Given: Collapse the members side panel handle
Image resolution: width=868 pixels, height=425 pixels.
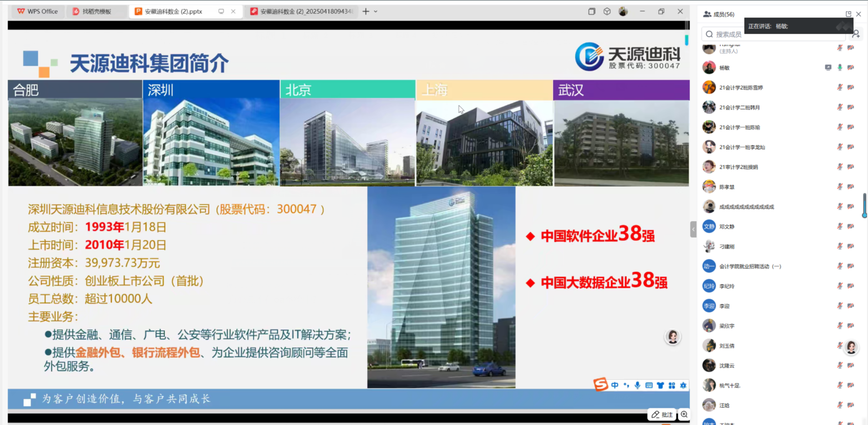Looking at the screenshot, I should pos(693,230).
